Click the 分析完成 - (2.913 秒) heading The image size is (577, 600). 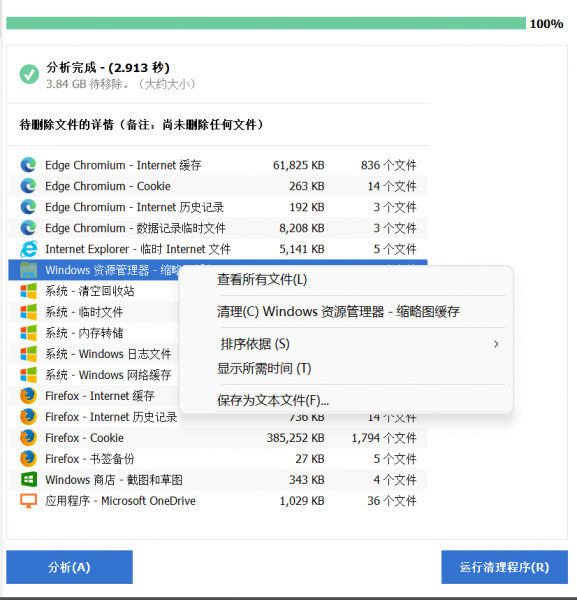click(108, 68)
